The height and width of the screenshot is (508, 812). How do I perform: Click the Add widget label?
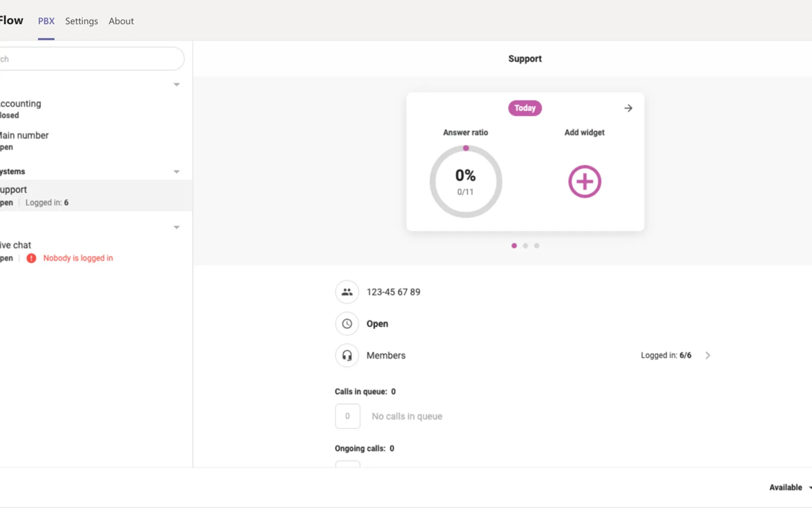585,133
